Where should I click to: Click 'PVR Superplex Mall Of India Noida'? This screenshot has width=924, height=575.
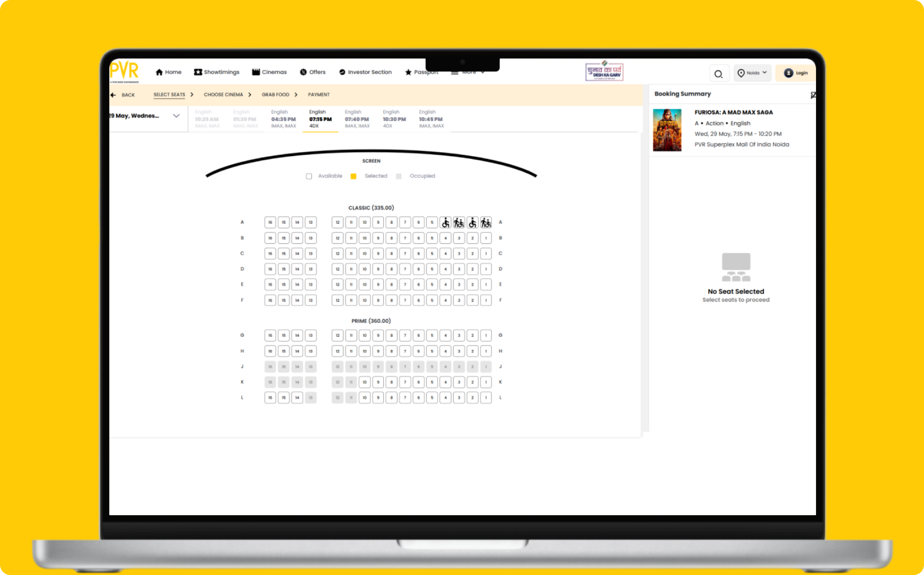point(742,144)
